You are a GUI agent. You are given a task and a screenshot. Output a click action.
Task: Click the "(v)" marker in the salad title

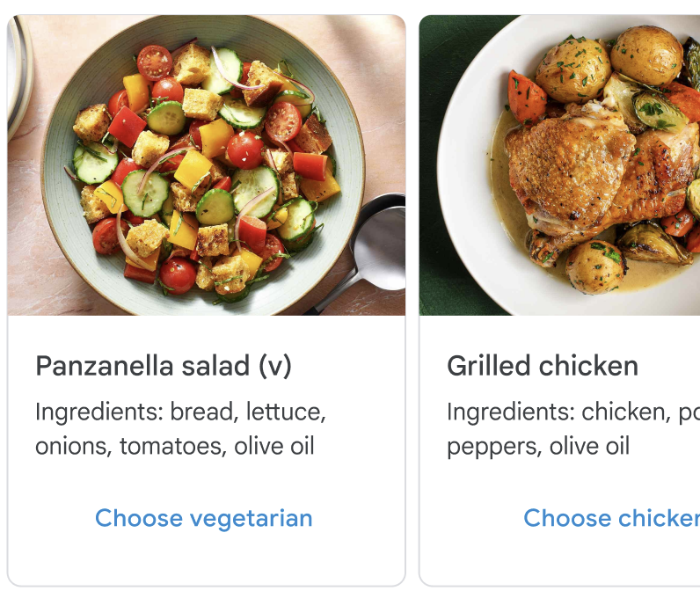274,366
